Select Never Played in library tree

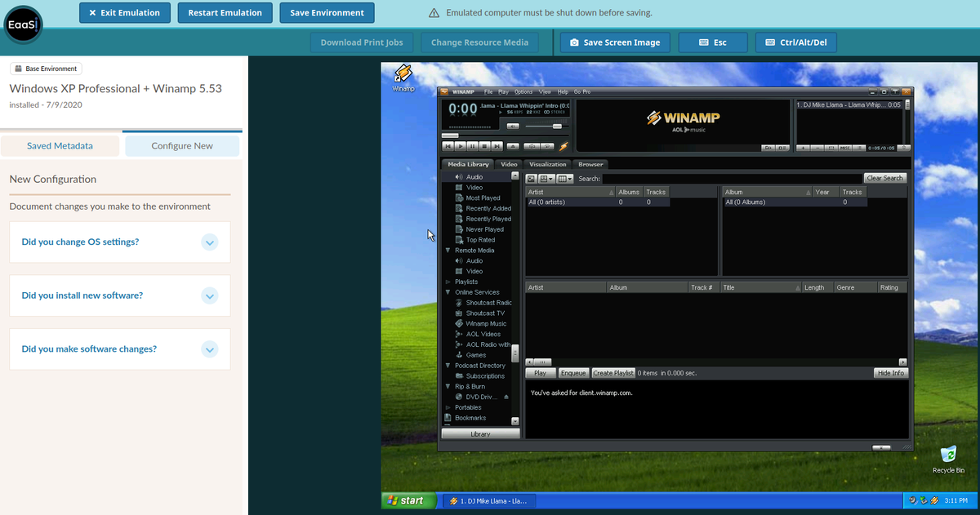pos(484,230)
